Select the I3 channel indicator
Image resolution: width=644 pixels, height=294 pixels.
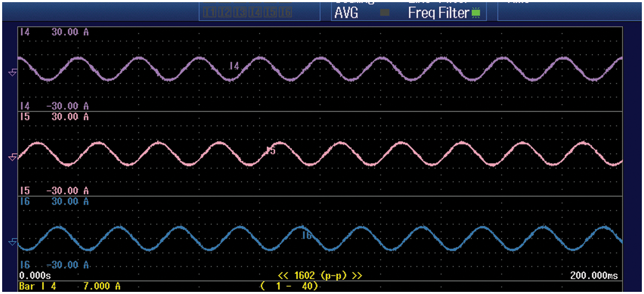(240, 13)
